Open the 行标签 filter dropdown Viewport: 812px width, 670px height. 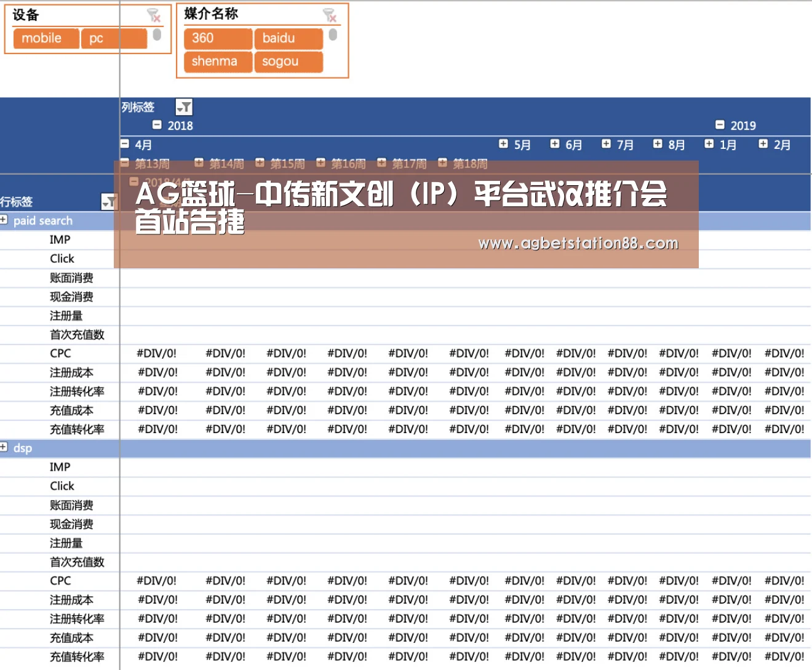[109, 201]
